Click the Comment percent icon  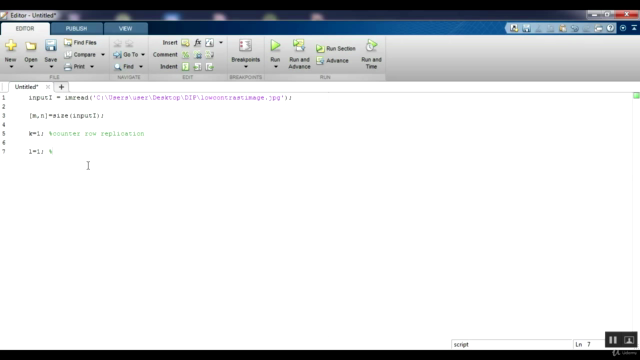click(x=185, y=55)
